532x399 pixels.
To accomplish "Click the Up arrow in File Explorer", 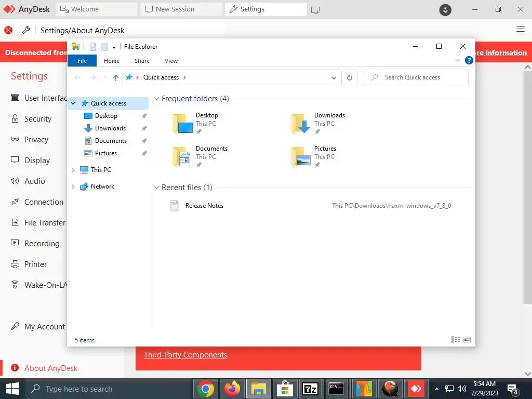I will tap(116, 78).
